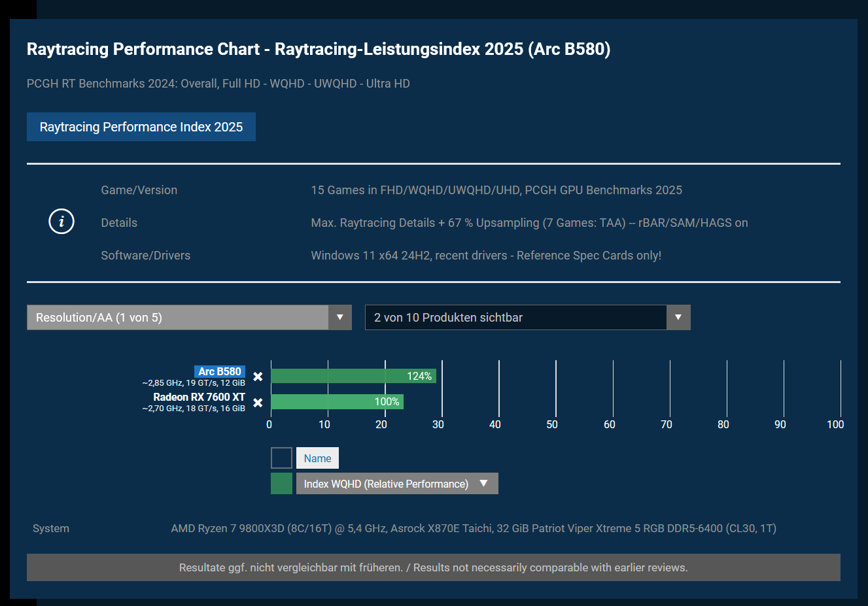Click the Details label

tap(119, 223)
